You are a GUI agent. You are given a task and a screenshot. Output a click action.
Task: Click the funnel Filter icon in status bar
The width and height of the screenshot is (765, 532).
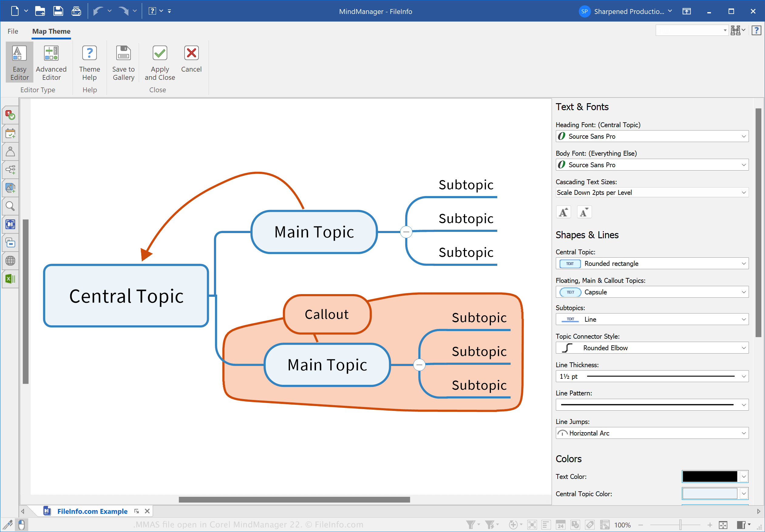tap(471, 525)
